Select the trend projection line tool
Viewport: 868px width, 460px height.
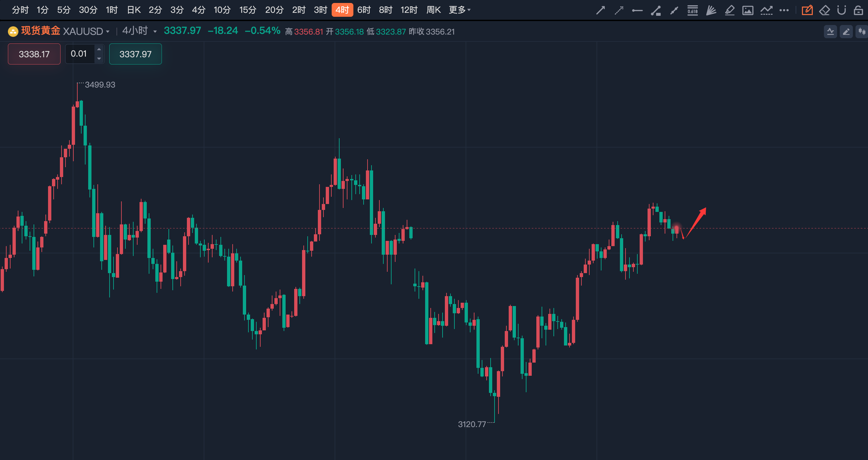tap(766, 11)
